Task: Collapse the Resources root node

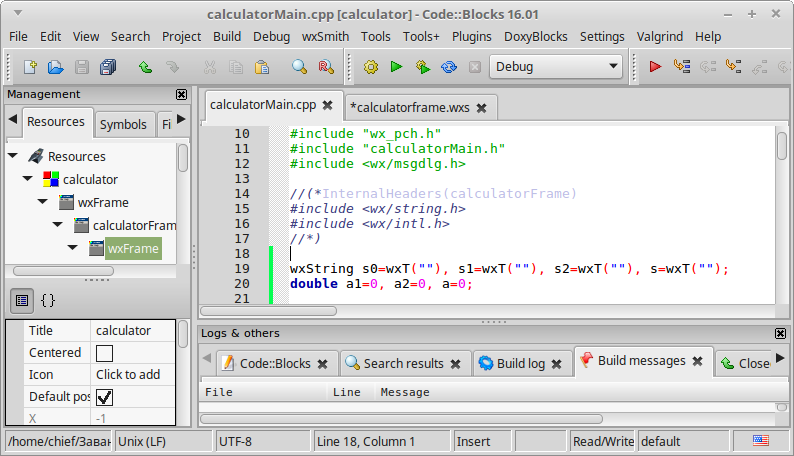Action: click(13, 156)
